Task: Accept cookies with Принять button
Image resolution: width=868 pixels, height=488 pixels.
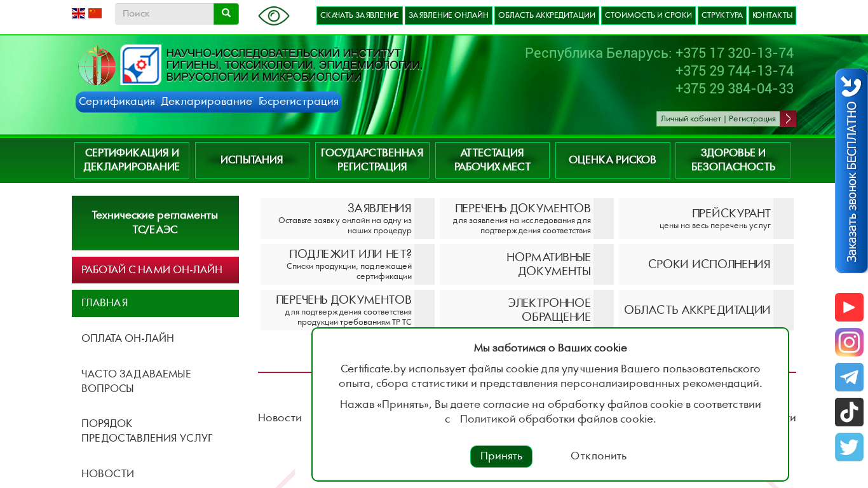Action: click(501, 456)
